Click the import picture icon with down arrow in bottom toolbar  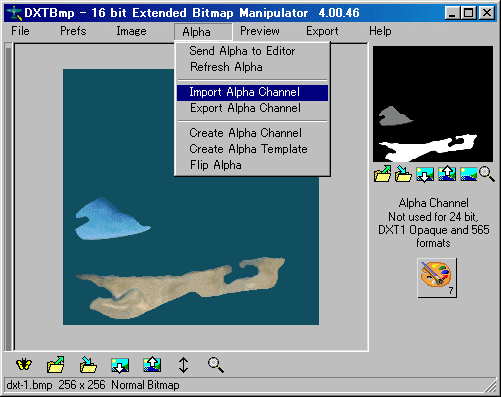(120, 365)
